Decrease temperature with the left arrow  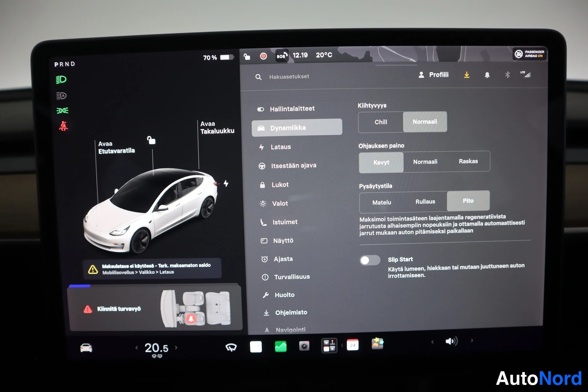click(x=136, y=348)
